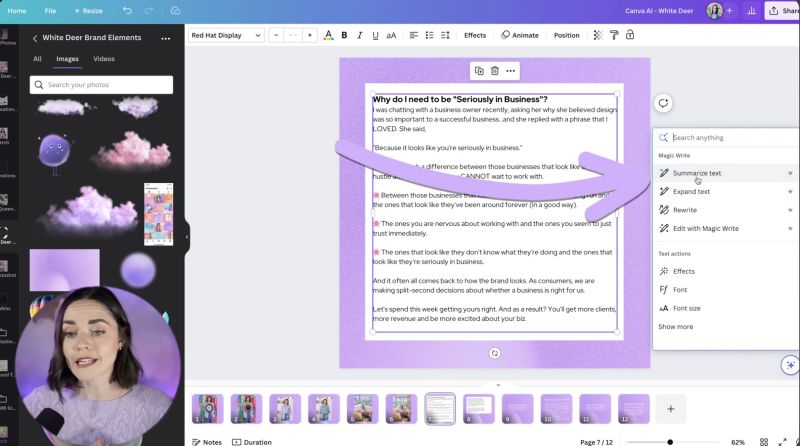
Task: Open the File menu
Action: tap(50, 11)
